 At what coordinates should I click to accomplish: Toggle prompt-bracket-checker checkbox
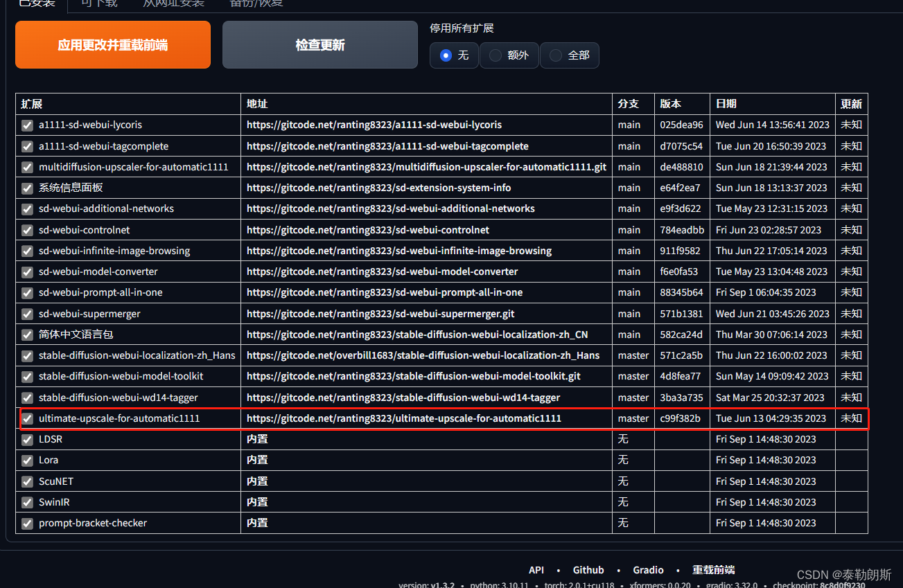[27, 523]
